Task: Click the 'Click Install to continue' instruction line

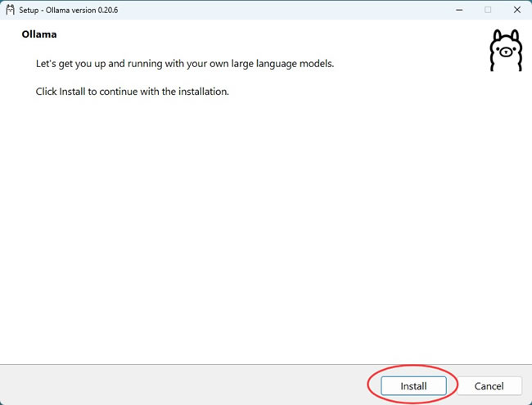Action: (x=132, y=91)
